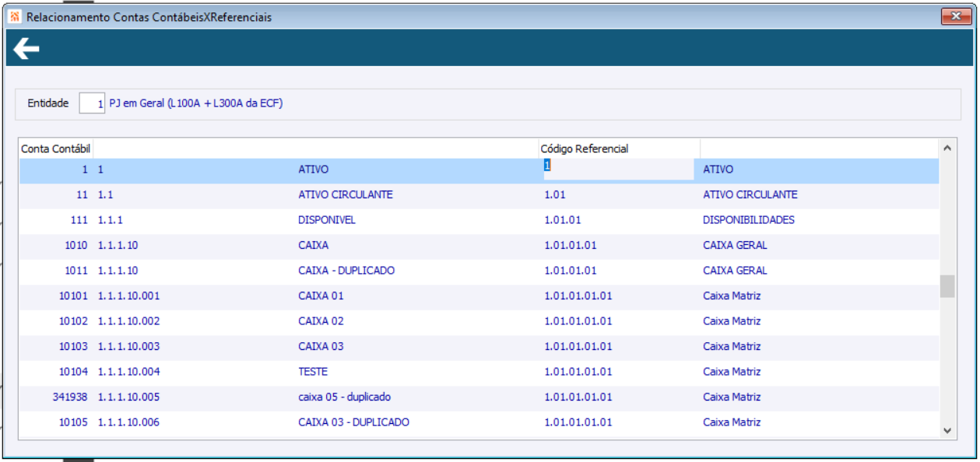Select the 'DISPONIVEL' account row
980x462 pixels.
coord(479,220)
